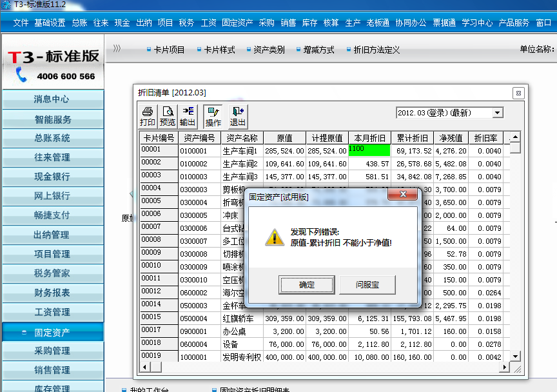Open the 窗口 menu
This screenshot has width=557, height=392.
543,23
